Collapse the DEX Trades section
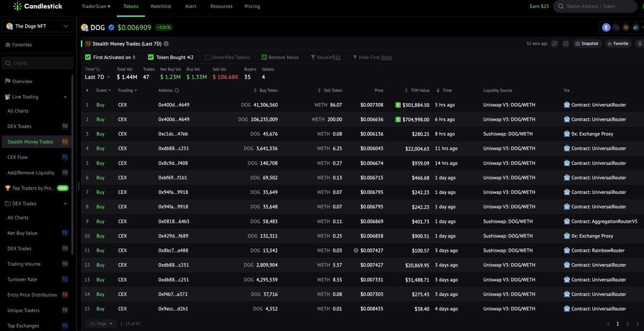Image resolution: width=644 pixels, height=331 pixels. click(65, 204)
